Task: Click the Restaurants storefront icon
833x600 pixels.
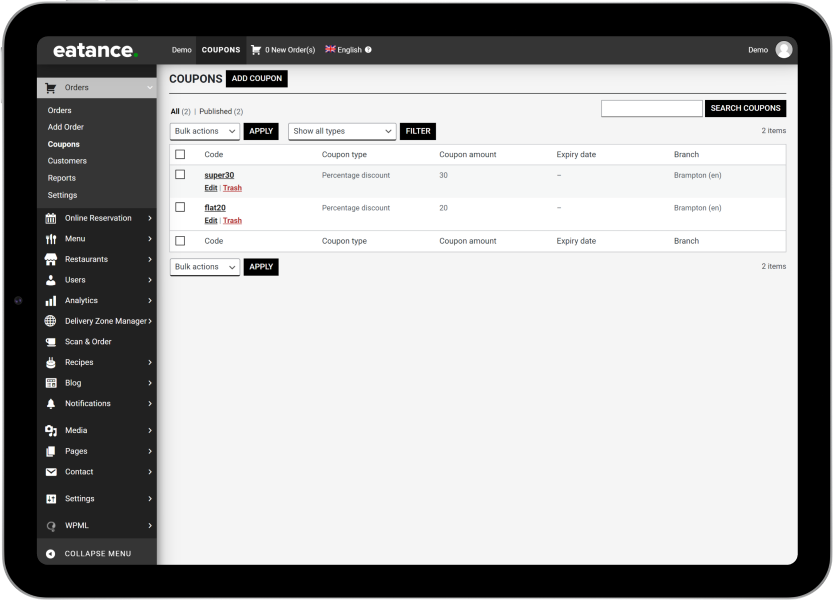Action: pos(51,259)
